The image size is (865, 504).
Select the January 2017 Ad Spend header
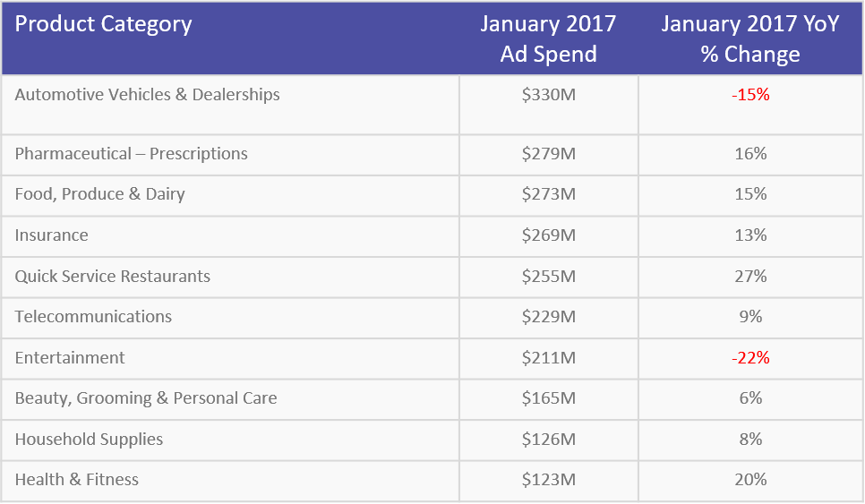[548, 38]
